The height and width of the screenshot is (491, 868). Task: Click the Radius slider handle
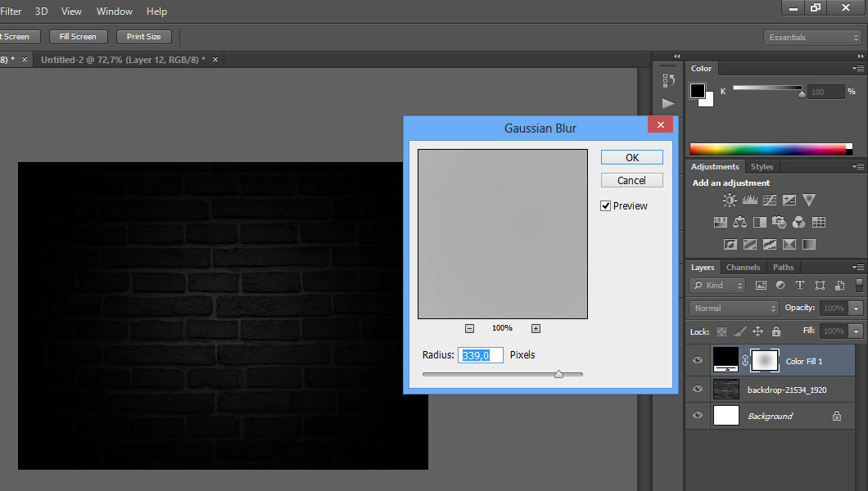(x=558, y=374)
